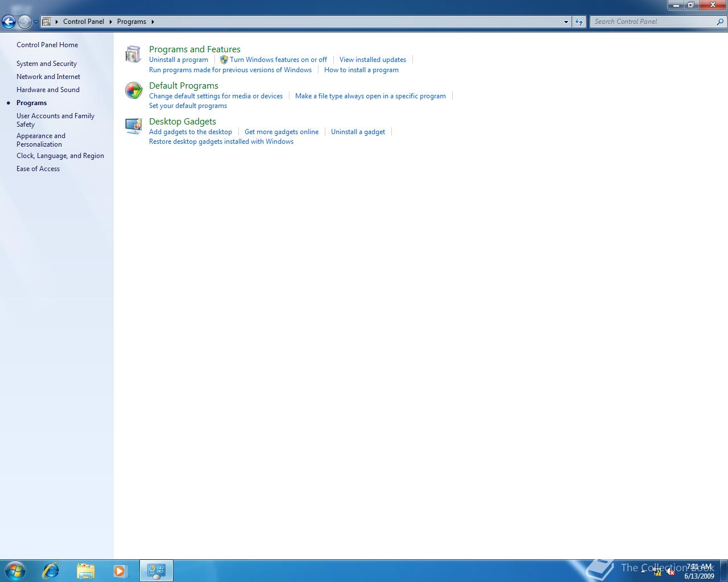
Task: Click Uninstall a gadget
Action: point(358,132)
